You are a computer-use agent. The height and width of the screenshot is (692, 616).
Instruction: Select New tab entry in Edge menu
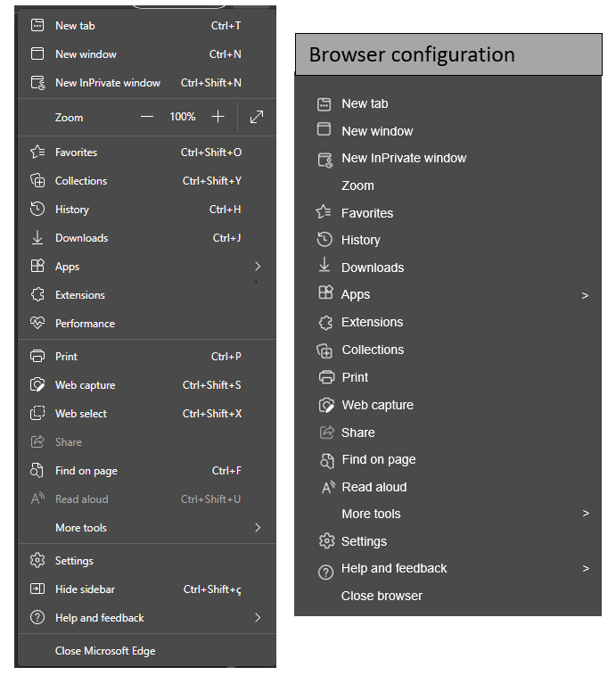147,26
